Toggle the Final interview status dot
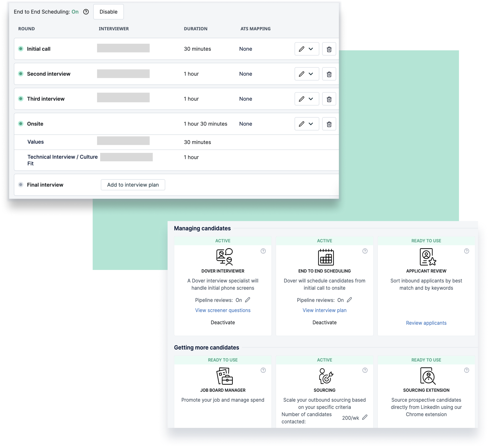 point(21,185)
